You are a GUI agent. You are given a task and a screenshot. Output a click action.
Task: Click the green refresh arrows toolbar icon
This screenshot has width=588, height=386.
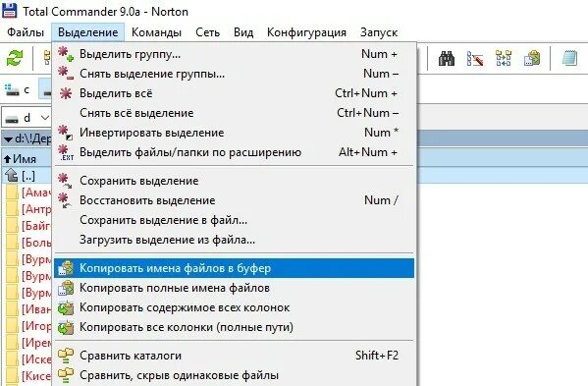pyautogui.click(x=15, y=58)
